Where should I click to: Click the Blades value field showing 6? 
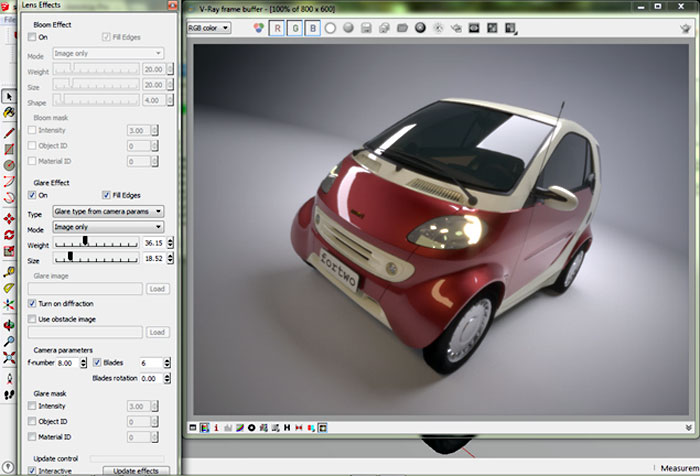tap(151, 363)
